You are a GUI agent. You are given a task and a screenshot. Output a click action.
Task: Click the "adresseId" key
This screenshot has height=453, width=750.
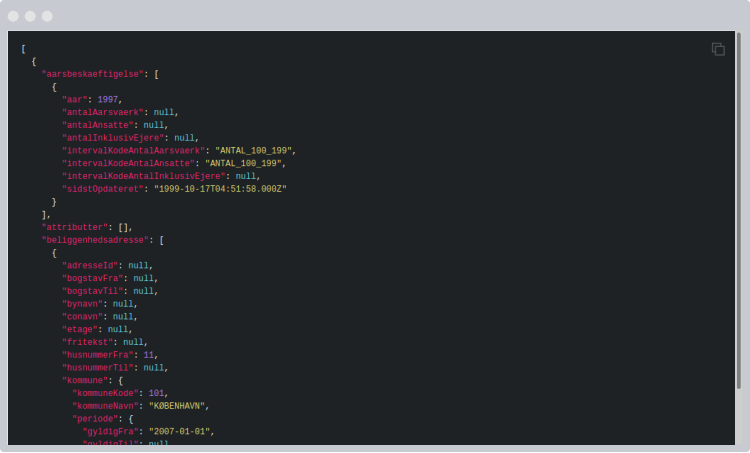click(x=90, y=265)
